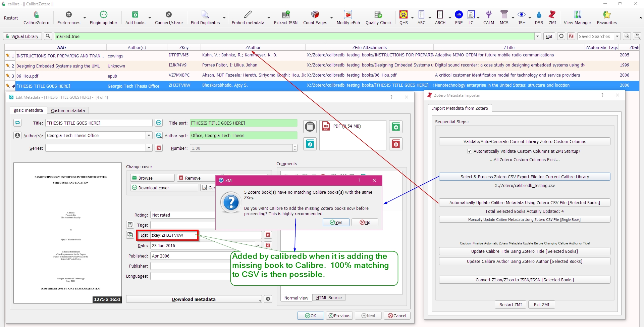
Task: Click the Title input field
Action: pos(99,123)
